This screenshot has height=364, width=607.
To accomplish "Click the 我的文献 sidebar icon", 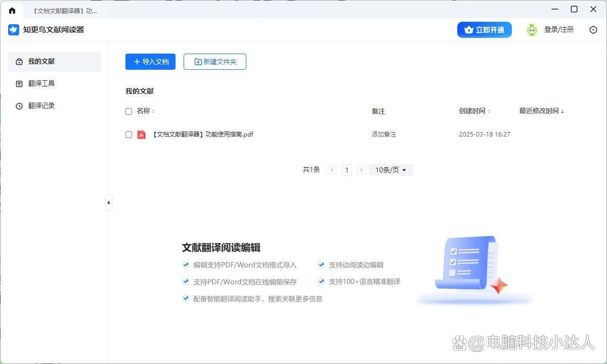I will coord(19,62).
